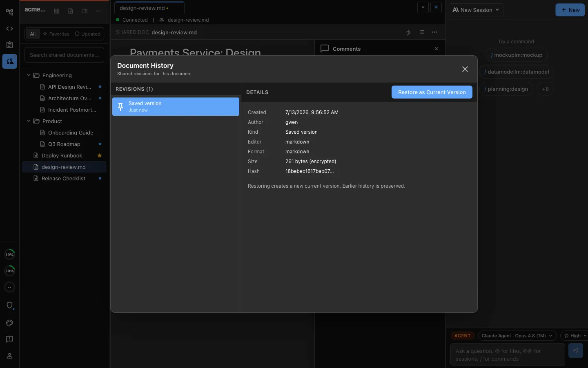The height and width of the screenshot is (368, 588).
Task: Click the send message arrow in agent panel
Action: click(x=576, y=350)
